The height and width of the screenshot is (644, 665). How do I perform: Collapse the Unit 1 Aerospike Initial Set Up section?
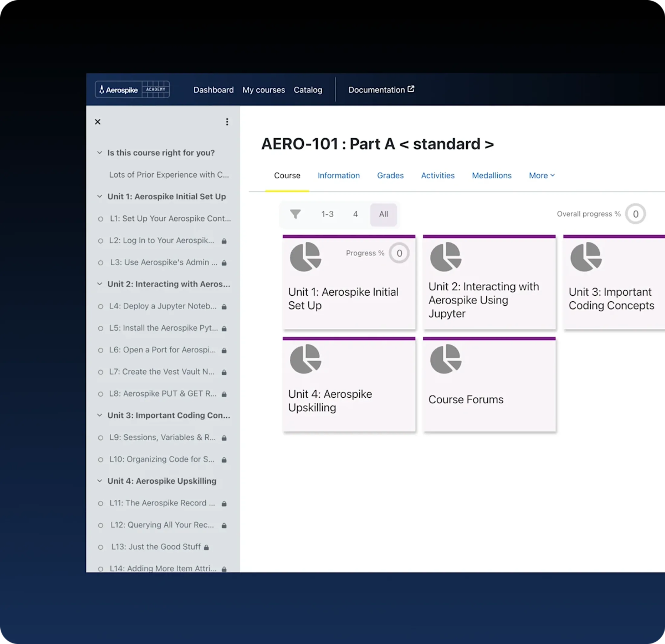click(x=99, y=197)
